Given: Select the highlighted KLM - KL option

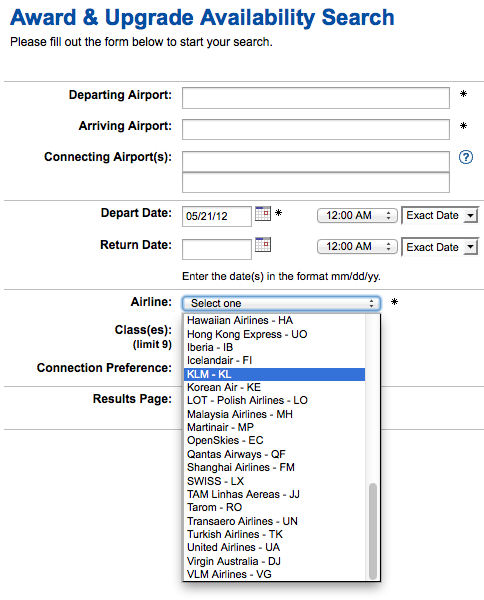Looking at the screenshot, I should pos(274,374).
